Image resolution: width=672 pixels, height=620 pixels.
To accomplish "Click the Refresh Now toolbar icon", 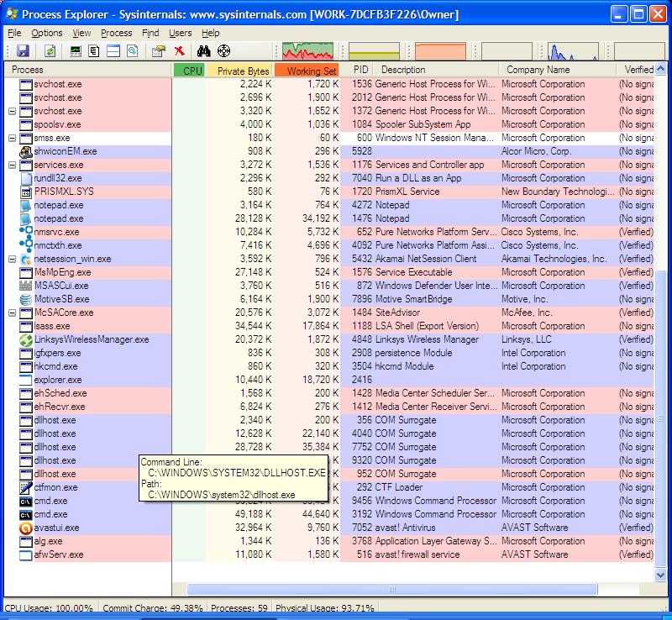I will (50, 51).
